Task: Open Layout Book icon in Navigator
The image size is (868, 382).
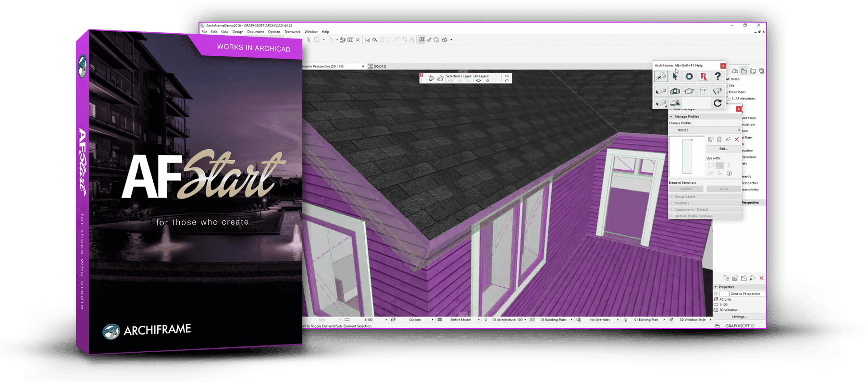Action: [x=753, y=71]
